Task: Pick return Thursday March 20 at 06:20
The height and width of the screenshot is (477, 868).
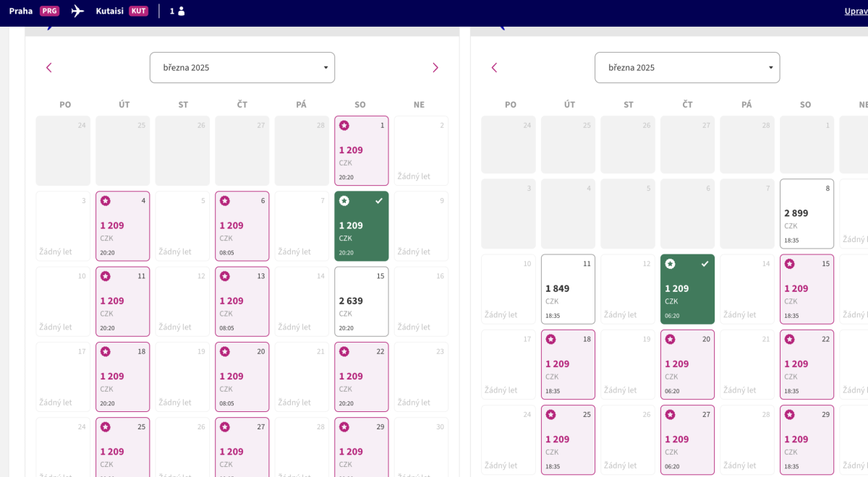Action: [687, 364]
